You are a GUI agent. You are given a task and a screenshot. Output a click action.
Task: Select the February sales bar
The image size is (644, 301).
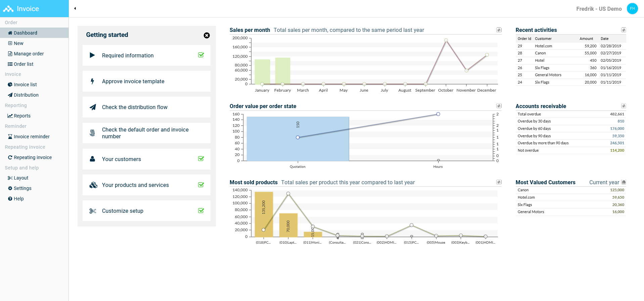[283, 71]
